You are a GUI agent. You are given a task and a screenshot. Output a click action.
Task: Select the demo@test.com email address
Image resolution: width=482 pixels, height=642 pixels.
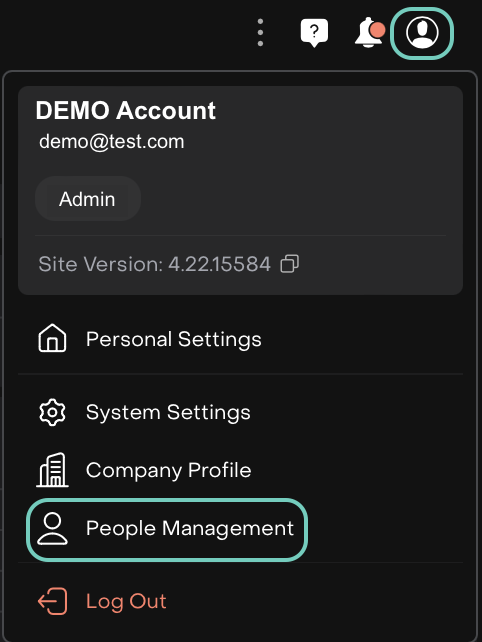pos(111,142)
